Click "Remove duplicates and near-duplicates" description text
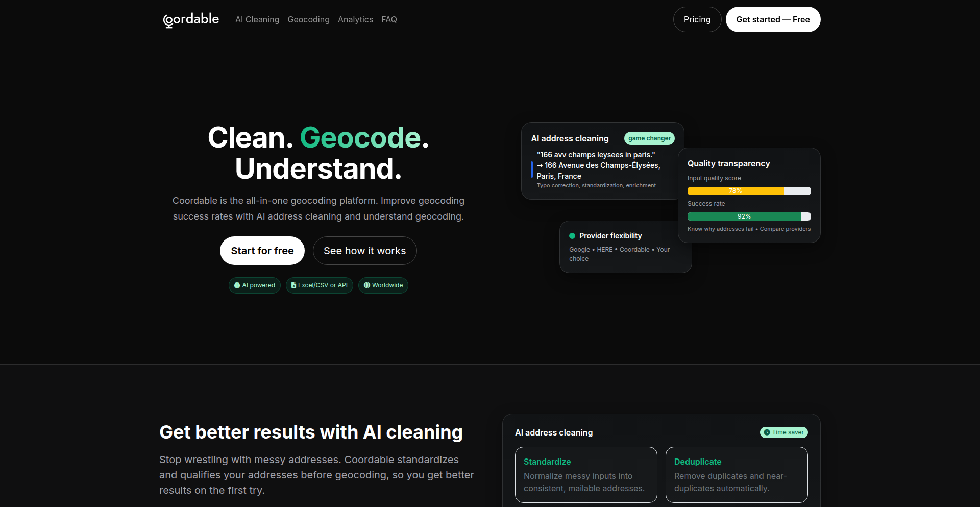Viewport: 980px width, 507px height. (730, 482)
